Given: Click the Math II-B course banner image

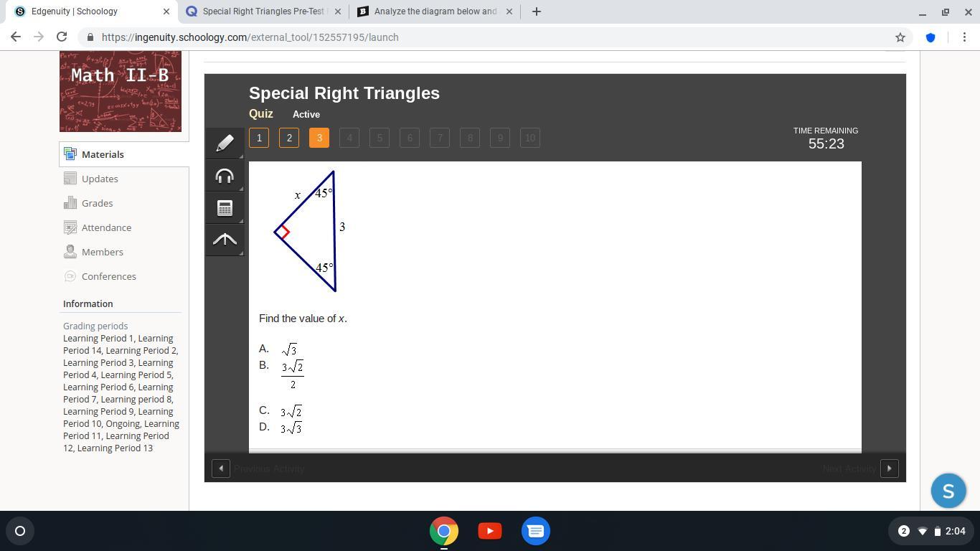Looking at the screenshot, I should [121, 91].
